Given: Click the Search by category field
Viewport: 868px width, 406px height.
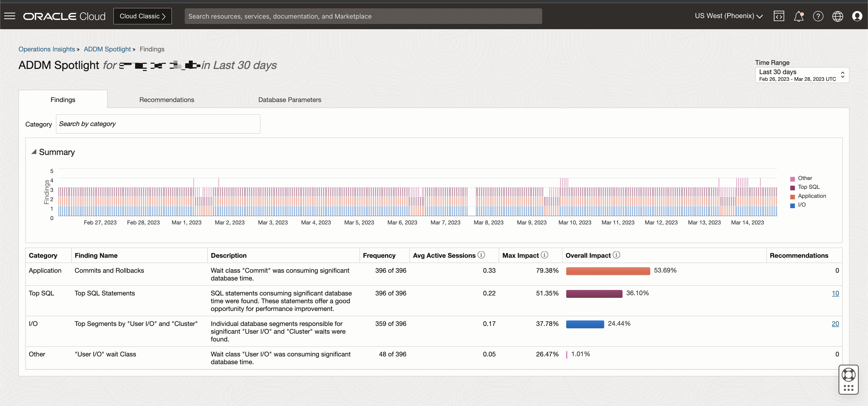Looking at the screenshot, I should point(158,124).
